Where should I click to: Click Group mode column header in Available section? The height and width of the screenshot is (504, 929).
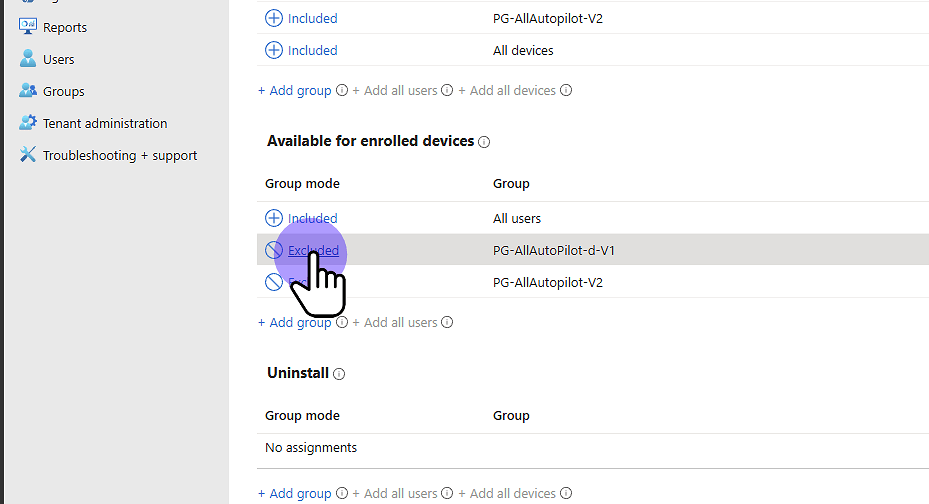pyautogui.click(x=302, y=184)
